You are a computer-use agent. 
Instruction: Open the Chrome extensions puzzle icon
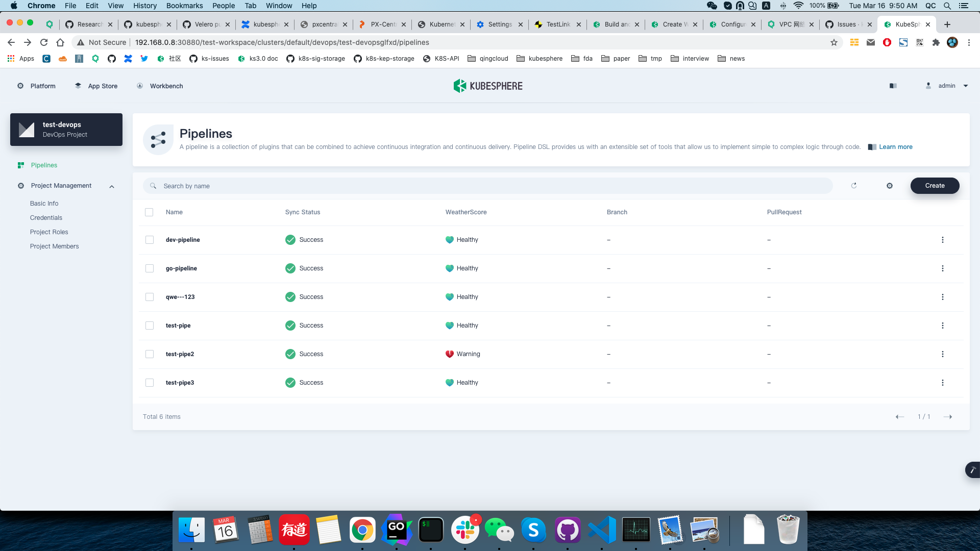(x=936, y=42)
